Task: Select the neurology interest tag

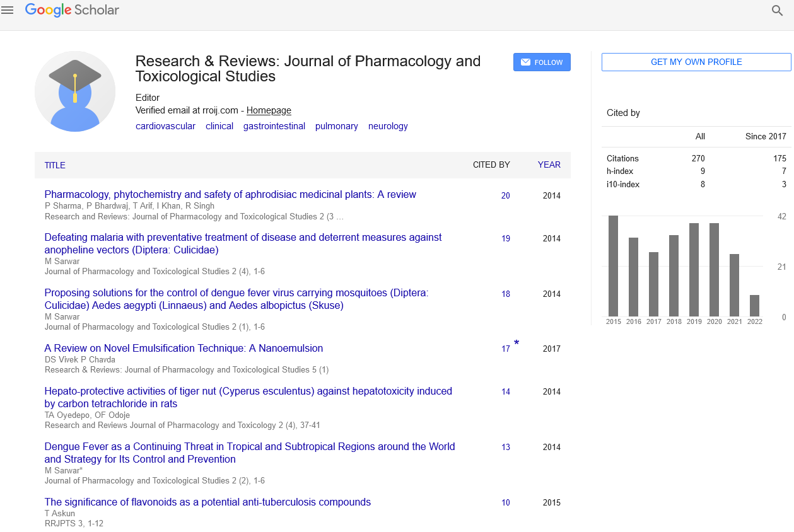Action: click(x=388, y=126)
